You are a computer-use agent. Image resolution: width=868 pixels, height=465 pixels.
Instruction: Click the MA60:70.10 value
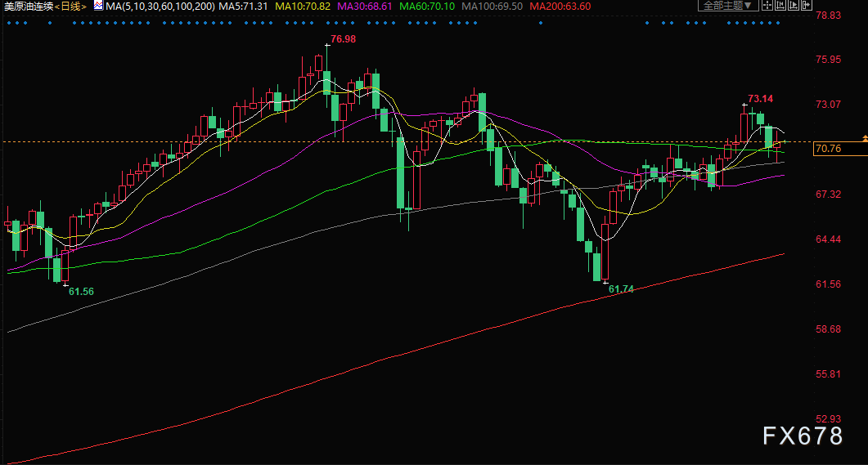pos(427,6)
